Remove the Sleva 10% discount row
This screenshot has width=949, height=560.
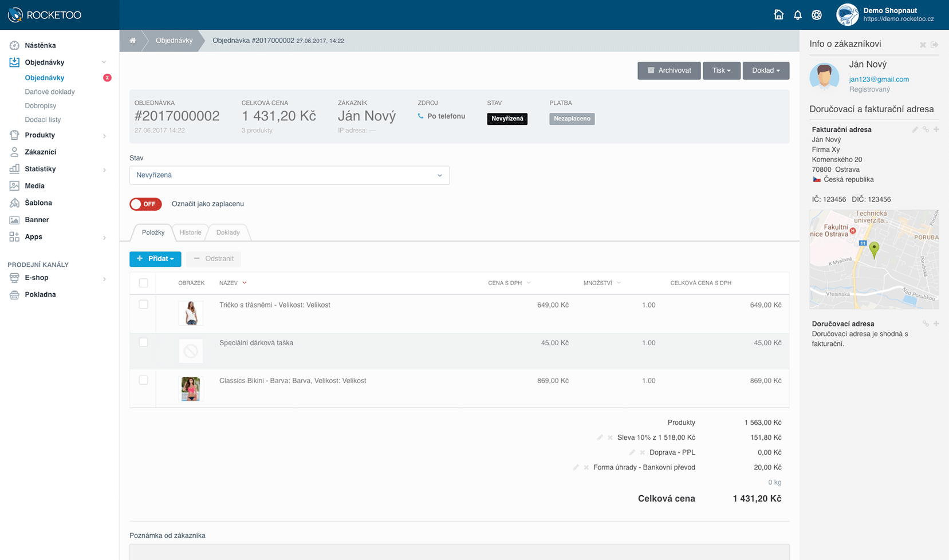tap(610, 437)
